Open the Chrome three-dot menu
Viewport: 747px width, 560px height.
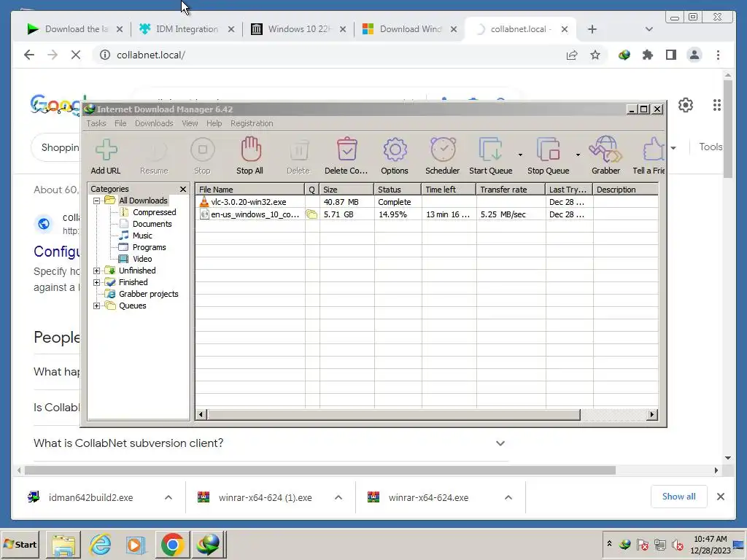pyautogui.click(x=718, y=55)
